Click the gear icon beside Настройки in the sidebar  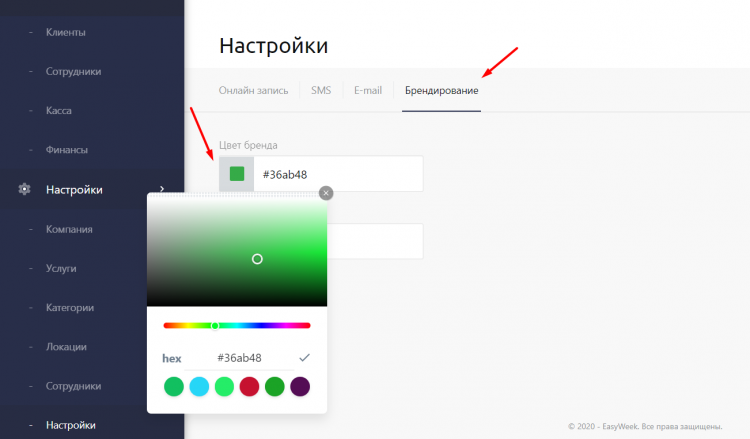tap(24, 189)
